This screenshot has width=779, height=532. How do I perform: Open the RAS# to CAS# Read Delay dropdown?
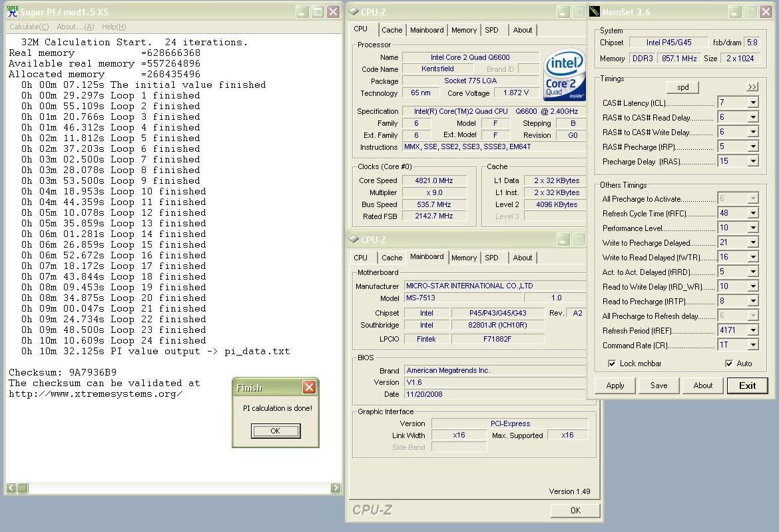tap(753, 117)
